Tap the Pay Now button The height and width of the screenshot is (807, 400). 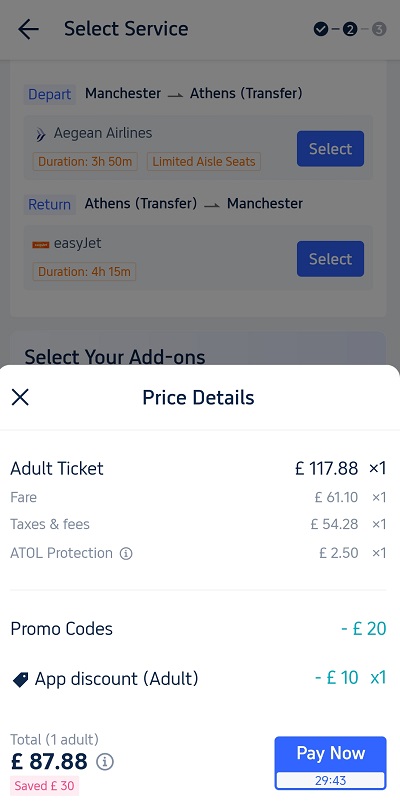click(331, 763)
